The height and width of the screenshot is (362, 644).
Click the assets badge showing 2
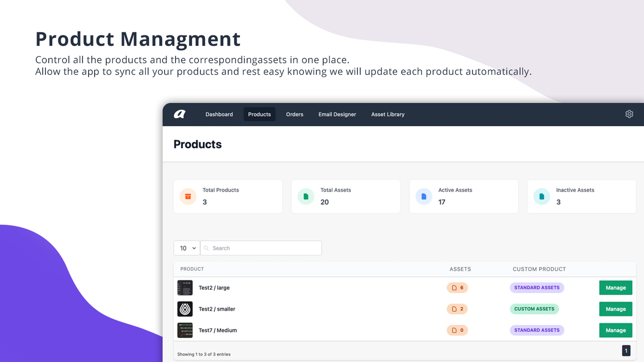click(457, 309)
